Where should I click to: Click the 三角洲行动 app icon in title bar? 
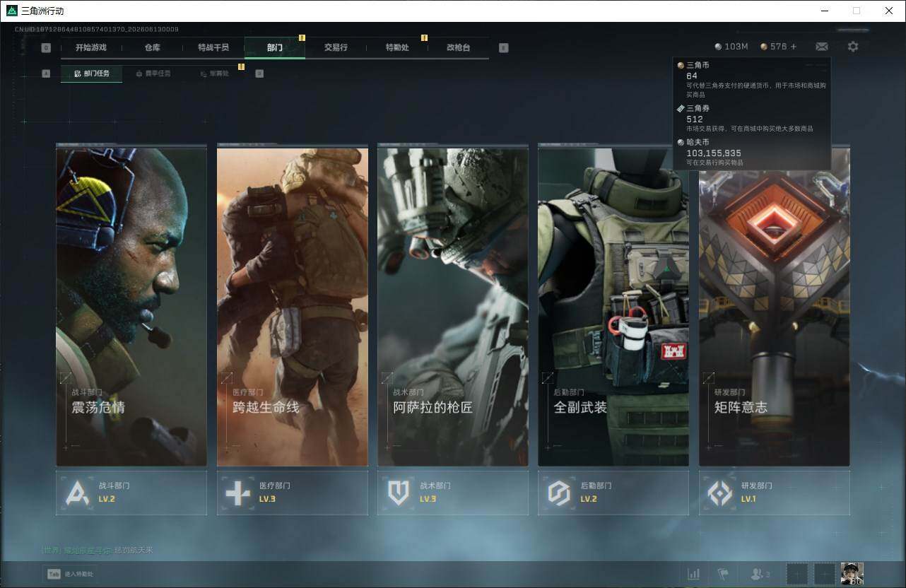coord(11,11)
